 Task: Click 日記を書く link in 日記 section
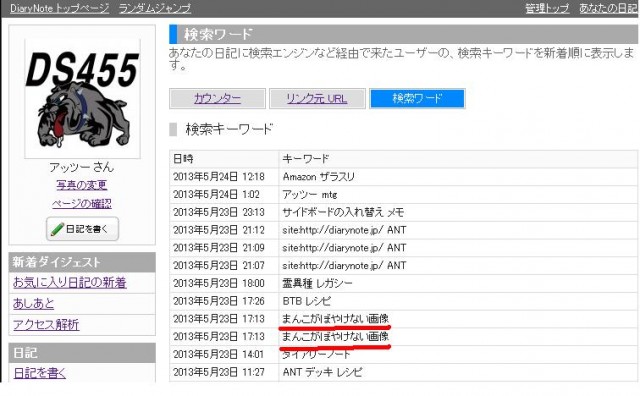[x=40, y=373]
